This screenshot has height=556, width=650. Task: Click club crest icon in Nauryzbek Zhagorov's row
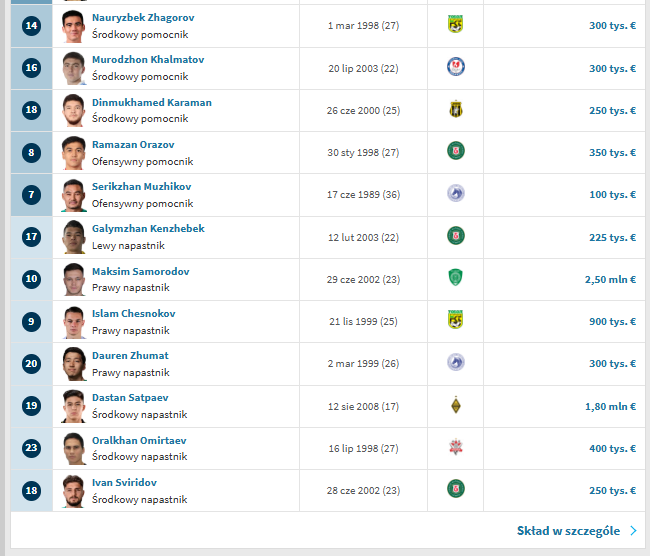pos(455,25)
